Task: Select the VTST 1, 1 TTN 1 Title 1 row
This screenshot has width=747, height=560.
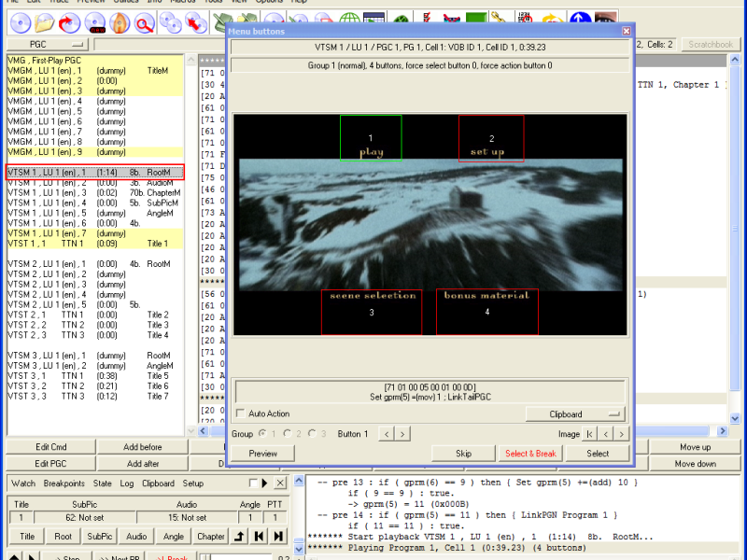Action: pos(95,244)
